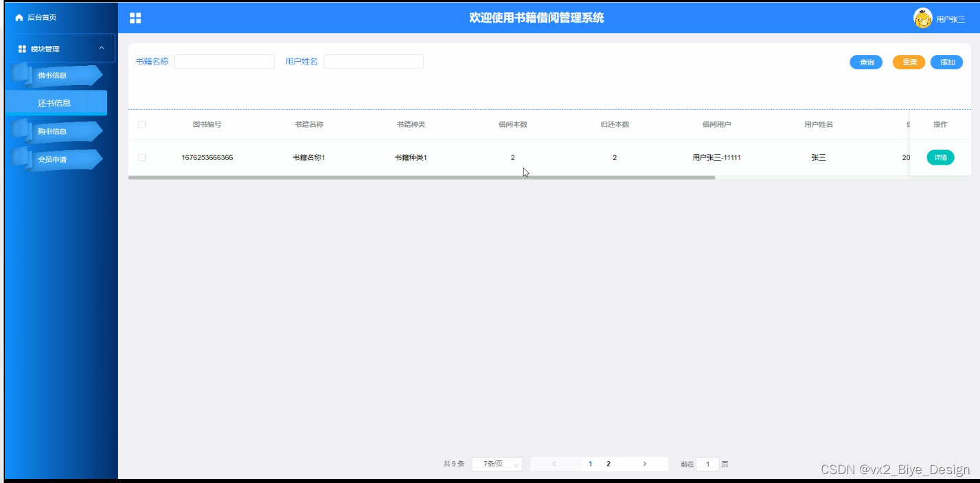980x483 pixels.
Task: Click the 用户张三 username text
Action: 950,20
